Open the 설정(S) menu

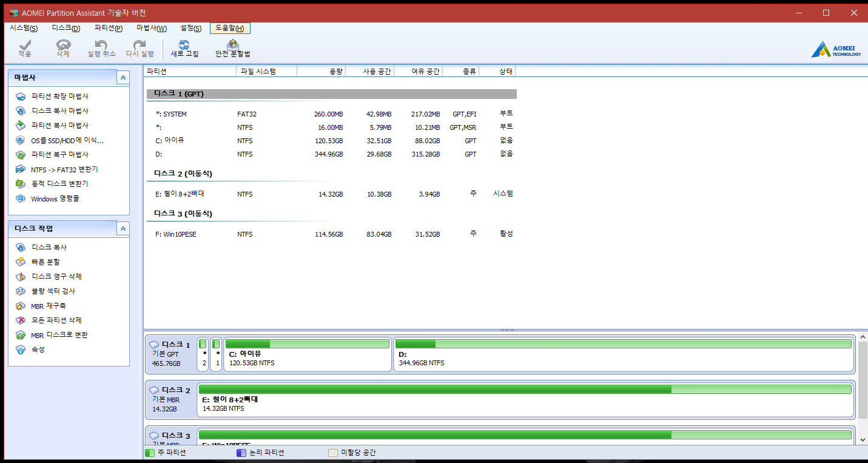(x=190, y=29)
